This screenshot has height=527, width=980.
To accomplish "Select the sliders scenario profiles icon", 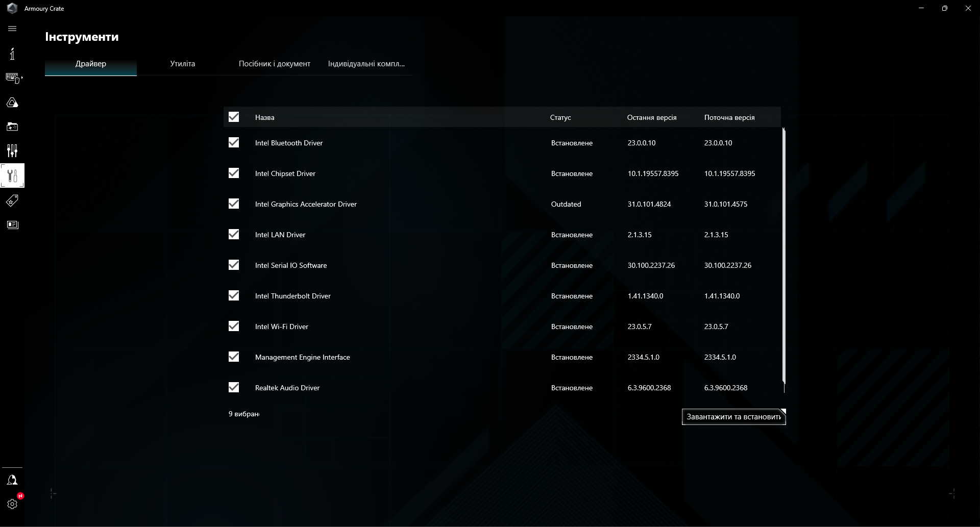I will [12, 151].
